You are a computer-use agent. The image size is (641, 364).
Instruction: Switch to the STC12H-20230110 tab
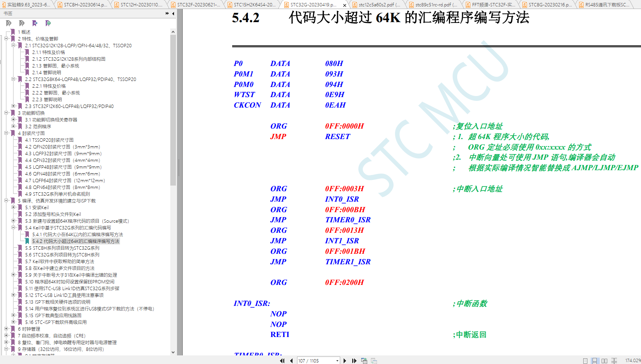tap(140, 5)
